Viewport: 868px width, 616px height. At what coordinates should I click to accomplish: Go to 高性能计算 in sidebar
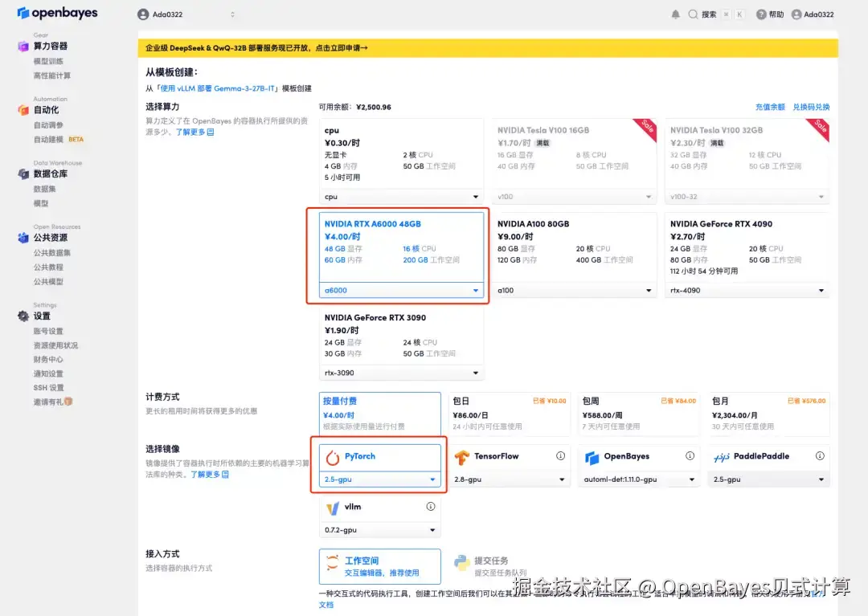click(52, 75)
